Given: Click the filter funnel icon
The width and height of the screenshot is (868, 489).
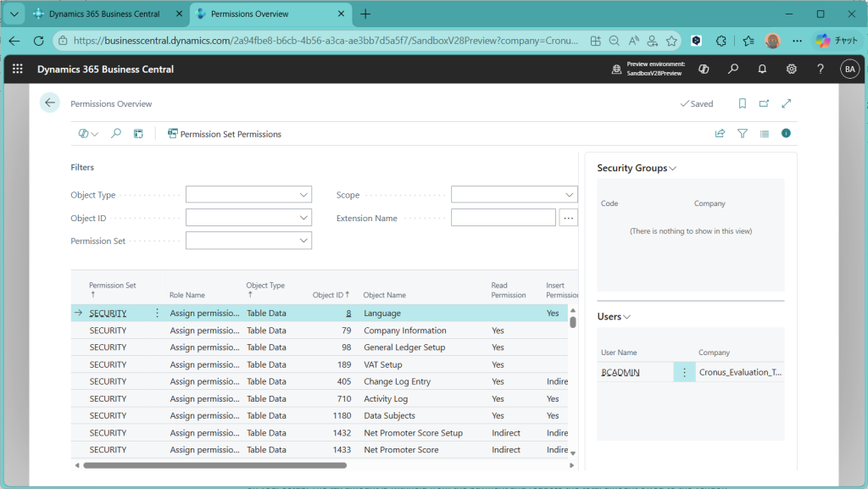Looking at the screenshot, I should coord(743,134).
